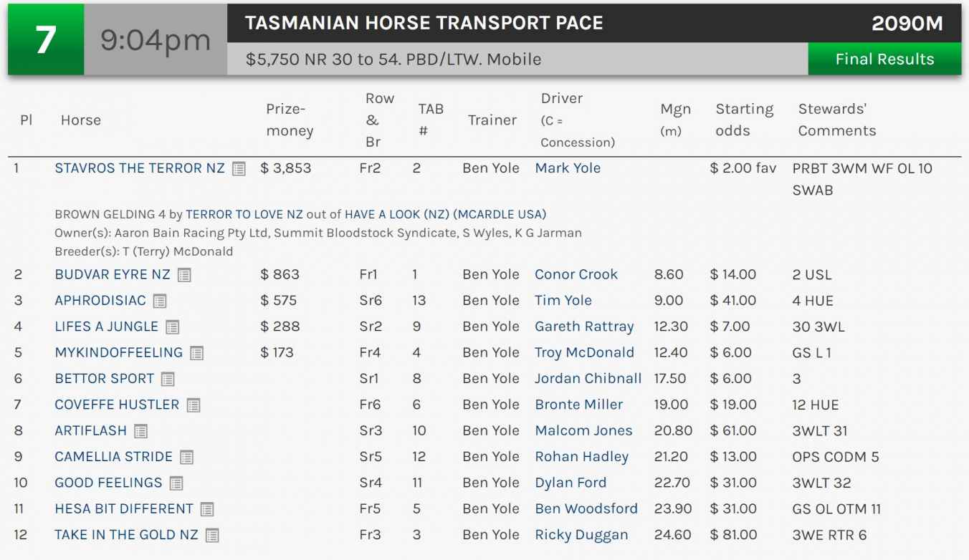The image size is (969, 560).
Task: Open the MCARDLE USA link
Action: point(500,214)
